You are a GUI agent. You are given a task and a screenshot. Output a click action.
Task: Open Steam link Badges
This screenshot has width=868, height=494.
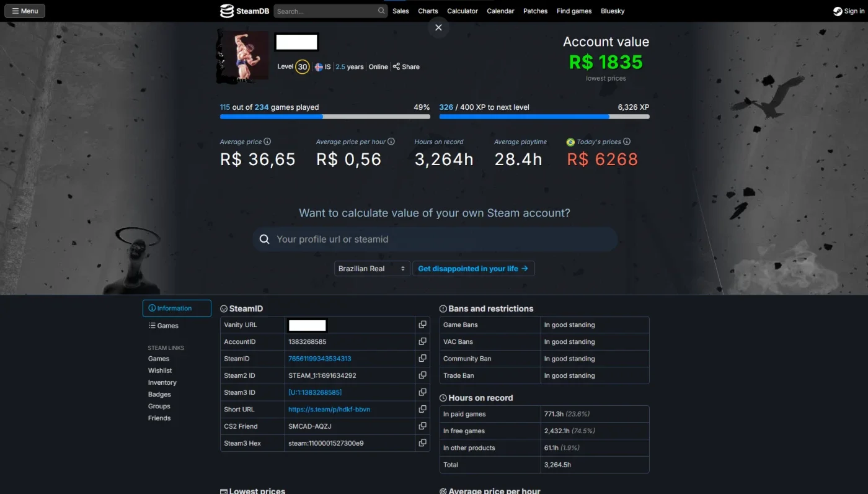point(159,394)
